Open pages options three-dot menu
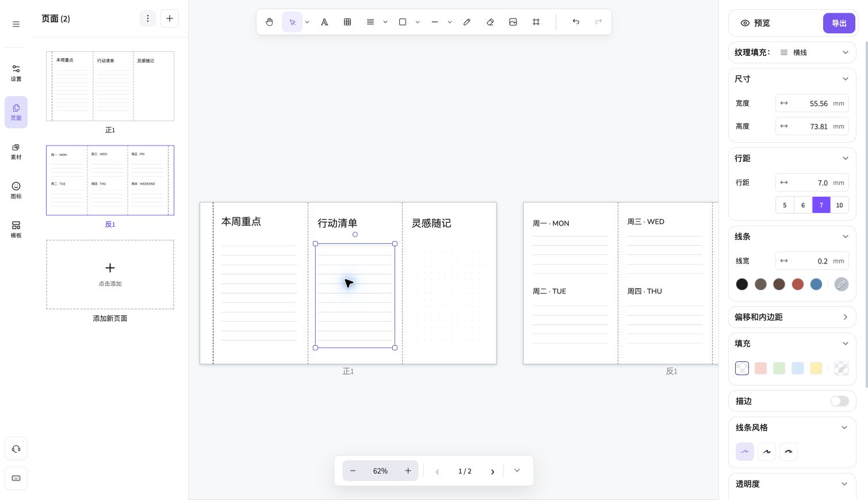Screen dimensions: 868x500 click(148, 18)
